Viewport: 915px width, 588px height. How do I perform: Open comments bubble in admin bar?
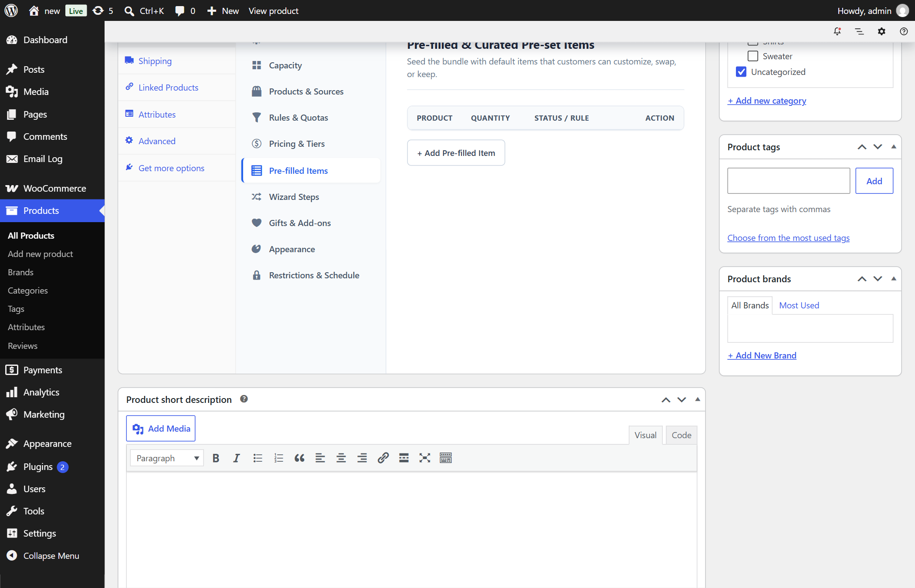(x=185, y=10)
